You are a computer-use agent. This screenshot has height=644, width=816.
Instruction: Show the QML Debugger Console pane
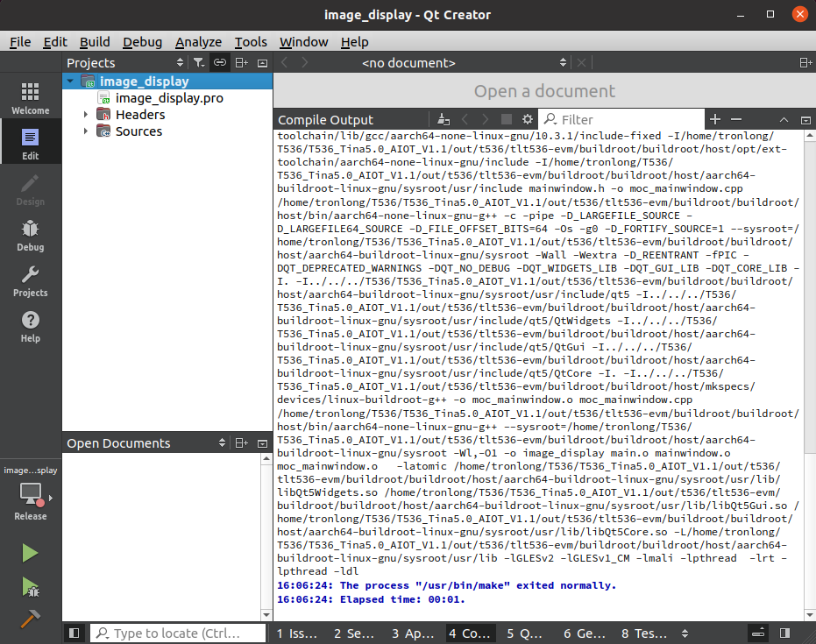pos(524,633)
